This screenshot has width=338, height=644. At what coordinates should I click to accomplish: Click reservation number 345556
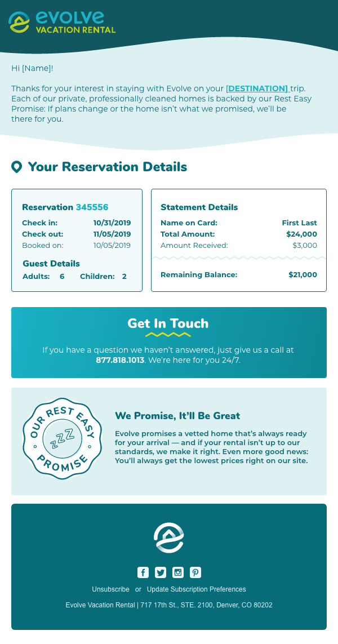tap(92, 207)
